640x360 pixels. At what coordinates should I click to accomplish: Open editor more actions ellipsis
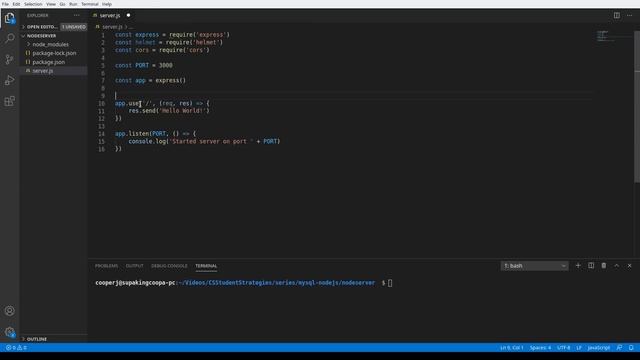pos(629,16)
